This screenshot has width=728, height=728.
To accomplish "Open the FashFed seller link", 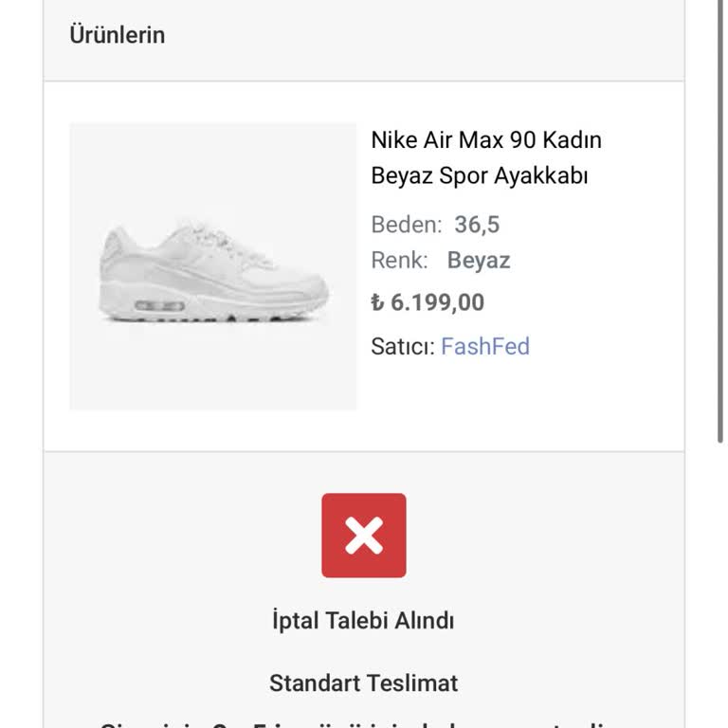I will (484, 346).
